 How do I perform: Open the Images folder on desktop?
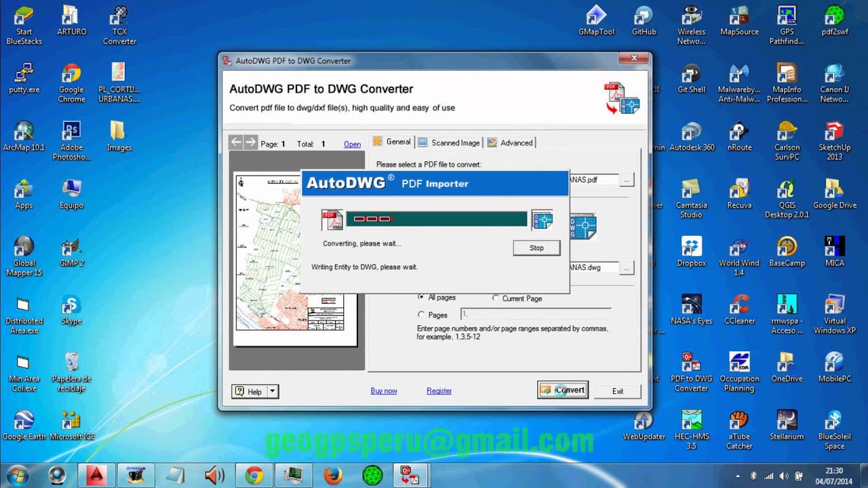(119, 136)
